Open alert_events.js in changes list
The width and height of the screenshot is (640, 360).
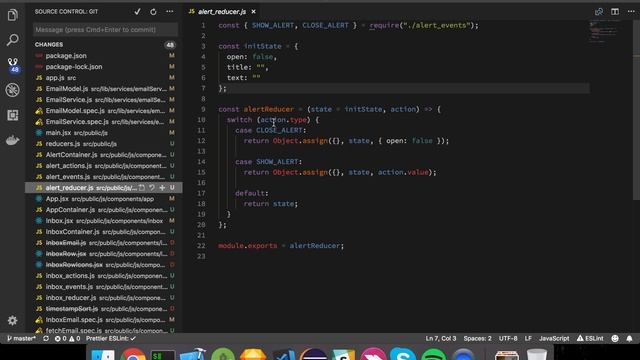[x=104, y=177]
